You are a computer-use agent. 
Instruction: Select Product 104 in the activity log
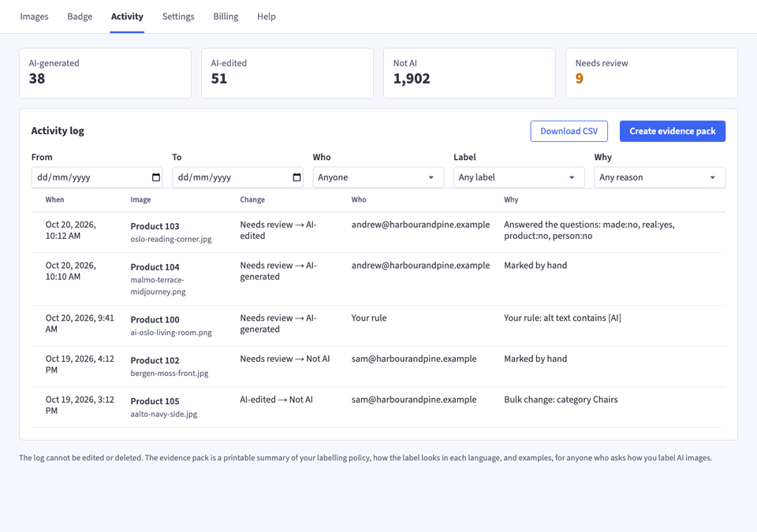click(x=155, y=267)
